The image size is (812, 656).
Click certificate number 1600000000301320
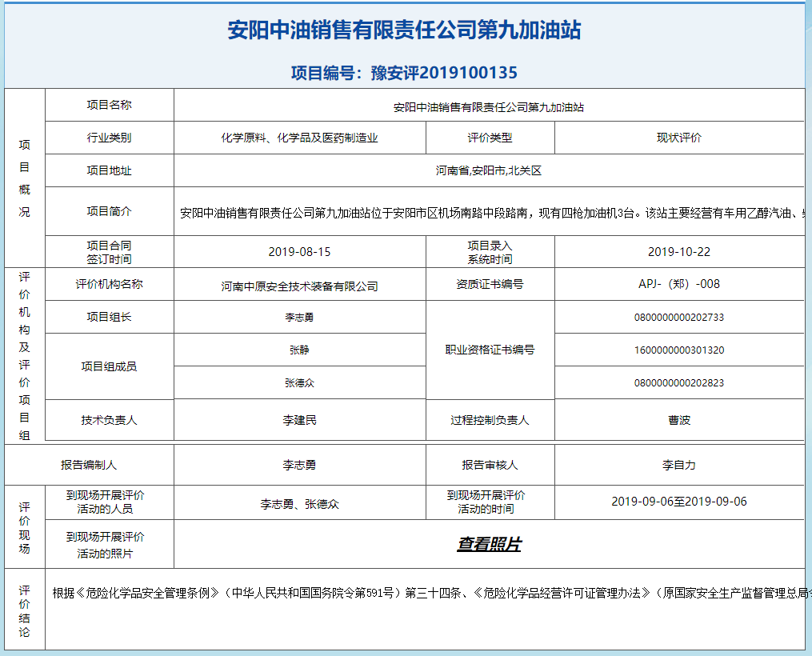[x=679, y=350]
